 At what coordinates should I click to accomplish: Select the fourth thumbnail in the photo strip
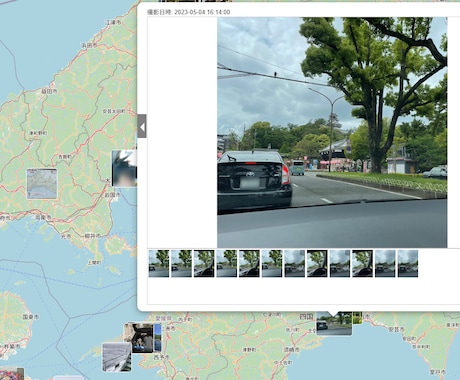pyautogui.click(x=227, y=263)
